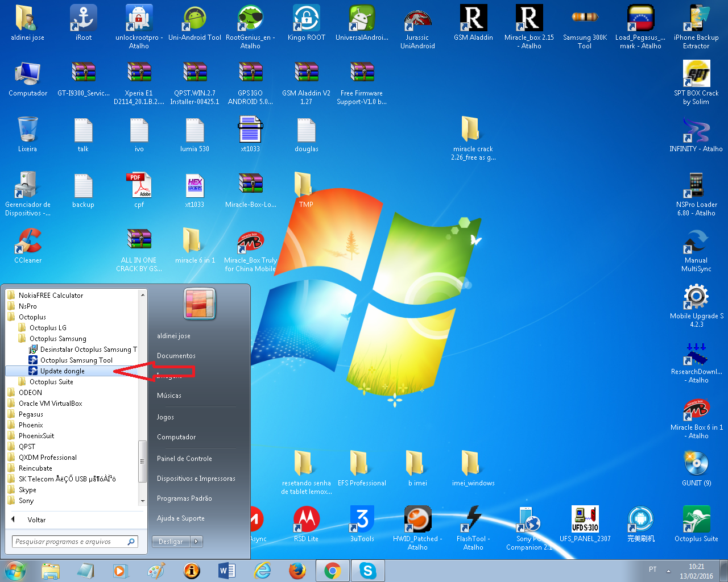Open Ajuda e Suporte
Image resolution: width=728 pixels, height=582 pixels.
tap(181, 518)
